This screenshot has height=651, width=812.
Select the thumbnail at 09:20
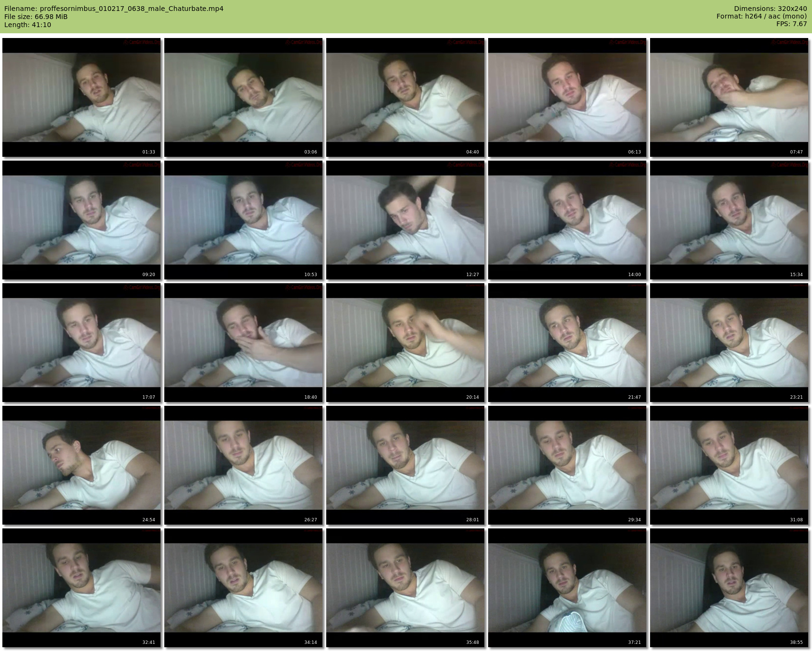click(82, 220)
